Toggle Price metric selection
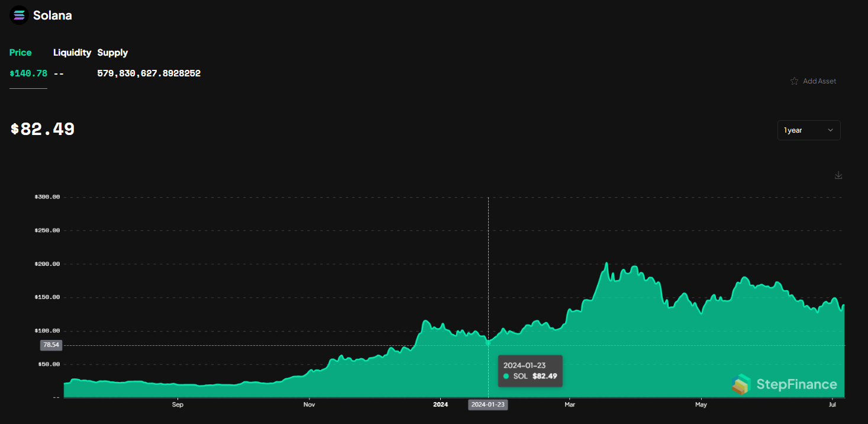 click(x=20, y=52)
